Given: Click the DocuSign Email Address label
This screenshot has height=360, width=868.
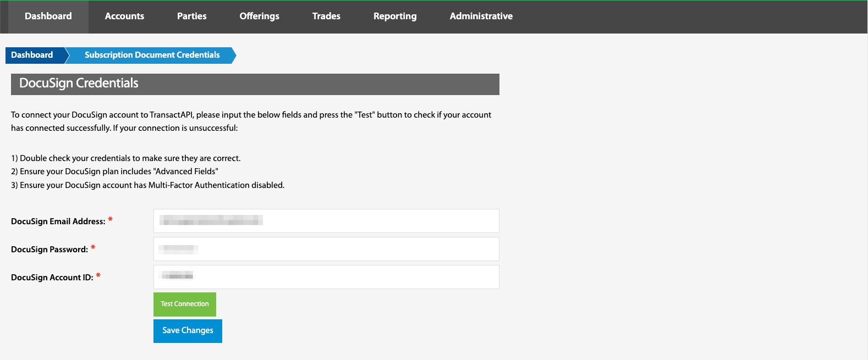Looking at the screenshot, I should 58,221.
